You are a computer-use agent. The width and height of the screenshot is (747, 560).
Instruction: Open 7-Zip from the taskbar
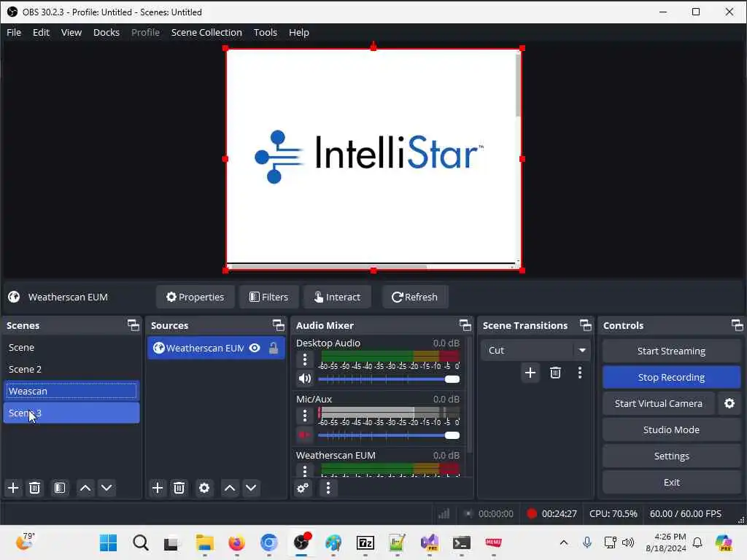(x=365, y=542)
